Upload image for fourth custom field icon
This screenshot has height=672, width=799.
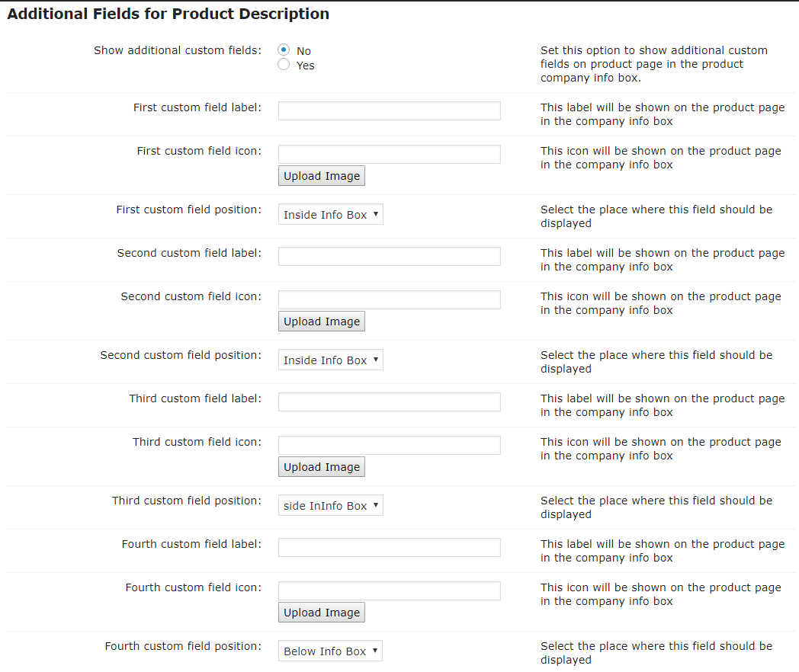tap(321, 613)
